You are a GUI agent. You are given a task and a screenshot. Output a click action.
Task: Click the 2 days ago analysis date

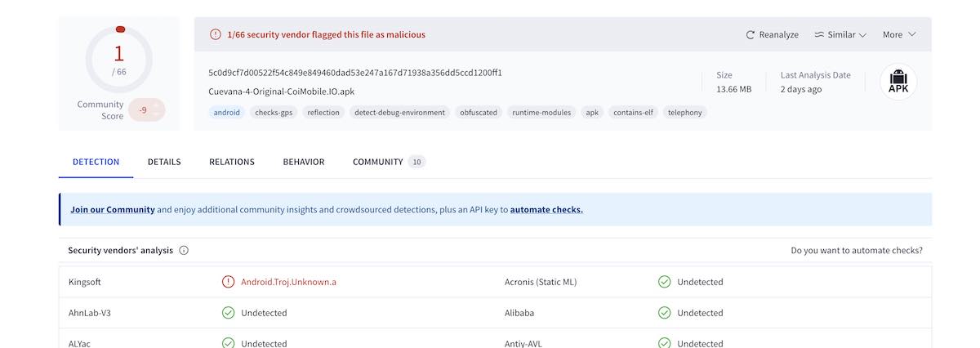pos(801,89)
